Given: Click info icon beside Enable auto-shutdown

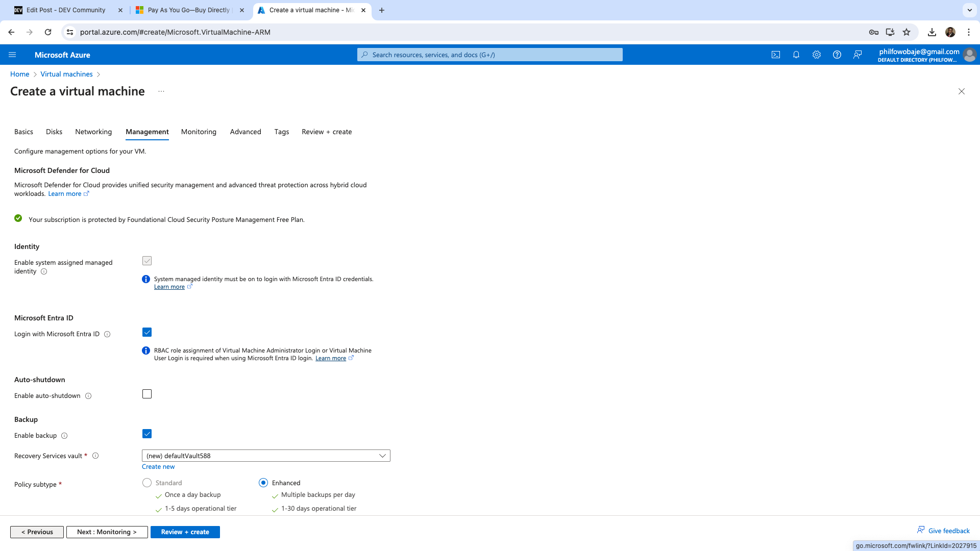Looking at the screenshot, I should point(88,396).
